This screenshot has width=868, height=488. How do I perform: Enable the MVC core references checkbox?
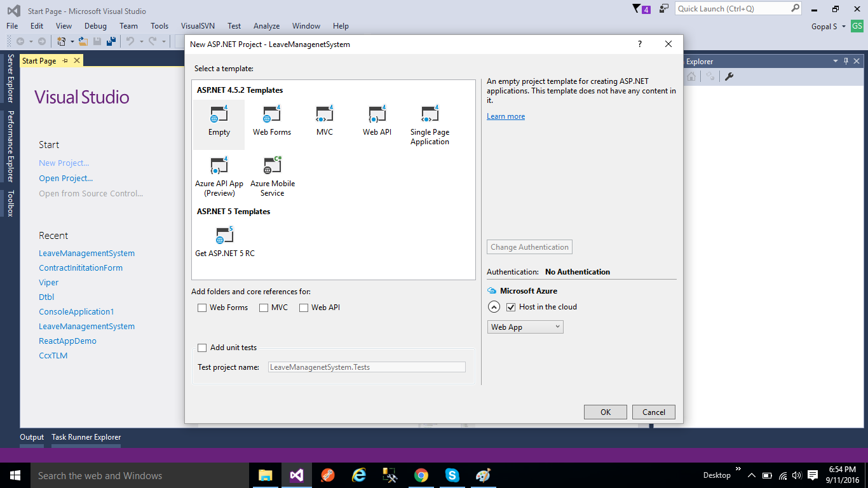point(263,308)
